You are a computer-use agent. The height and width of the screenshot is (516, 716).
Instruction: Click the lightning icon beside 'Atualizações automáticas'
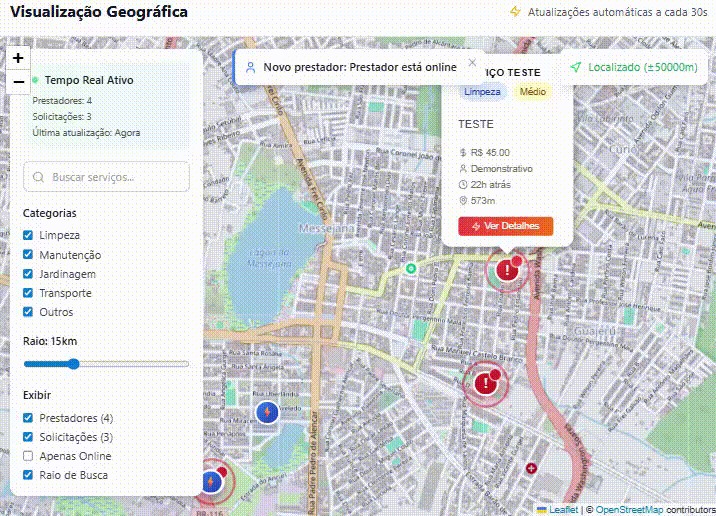tap(515, 11)
